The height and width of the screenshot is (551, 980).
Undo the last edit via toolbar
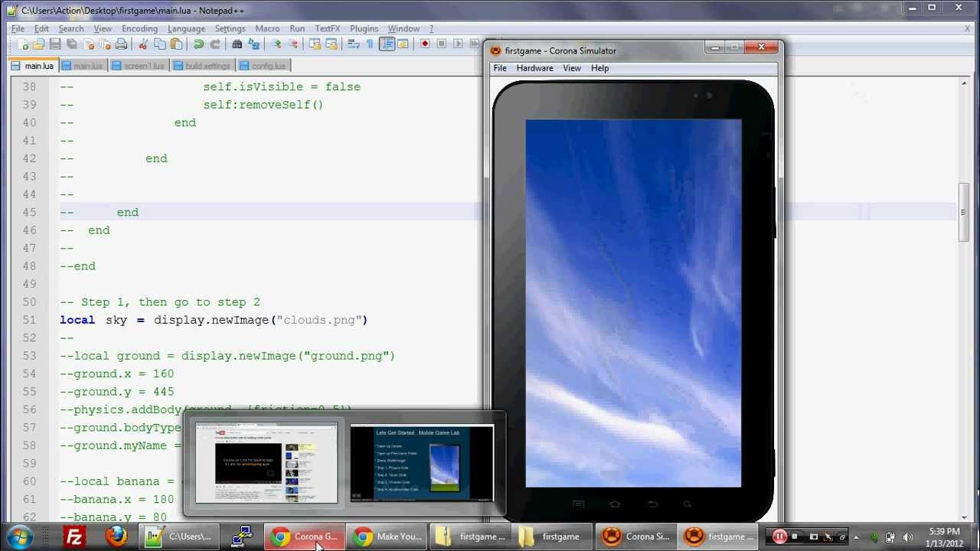(198, 44)
